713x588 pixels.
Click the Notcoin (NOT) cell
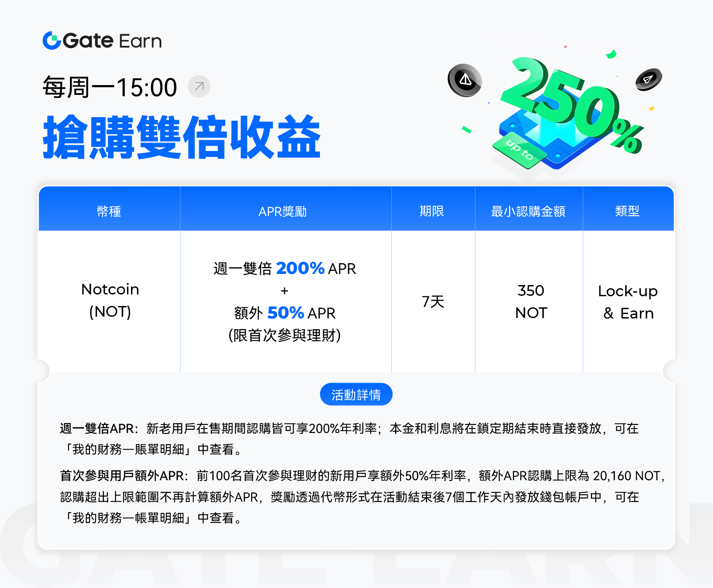point(110,301)
